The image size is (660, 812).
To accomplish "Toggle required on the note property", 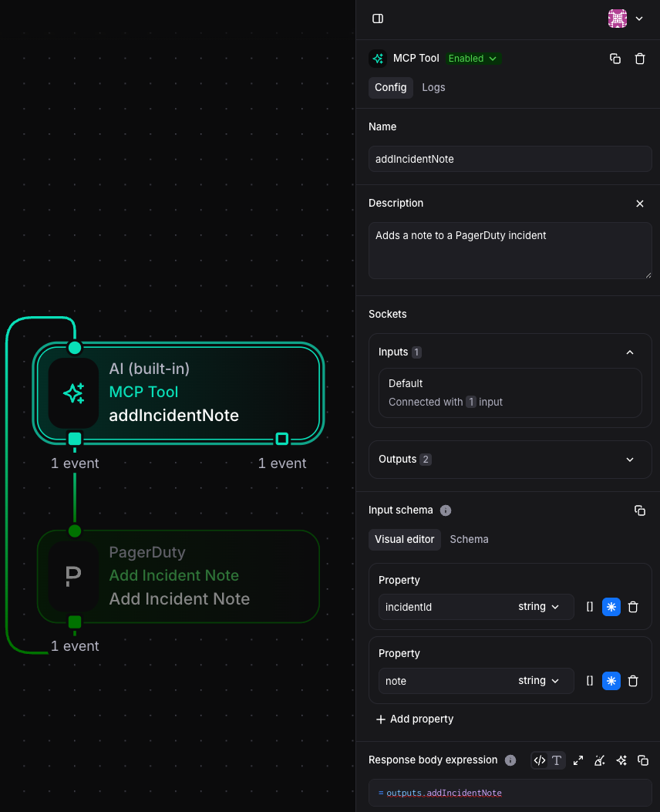I will 611,681.
